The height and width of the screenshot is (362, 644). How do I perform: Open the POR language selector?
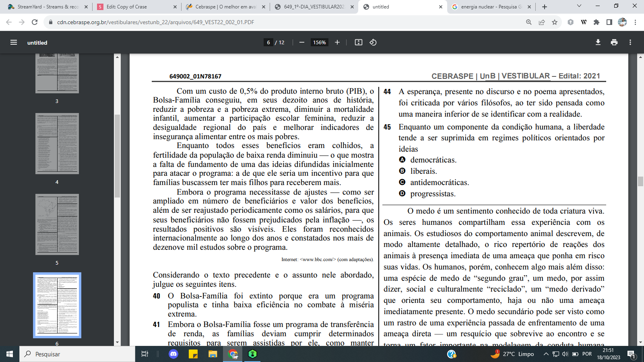(587, 354)
